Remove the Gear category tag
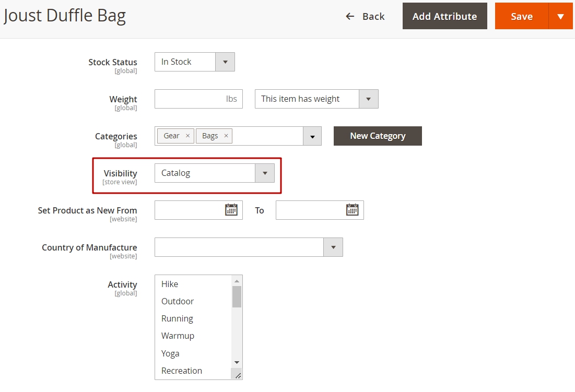 [188, 136]
